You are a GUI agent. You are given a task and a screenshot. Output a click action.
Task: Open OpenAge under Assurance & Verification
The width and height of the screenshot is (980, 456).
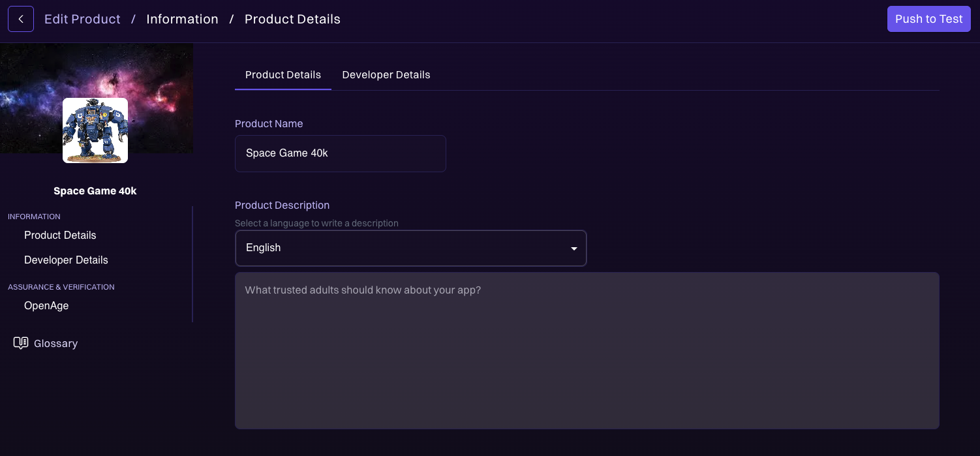pyautogui.click(x=46, y=305)
